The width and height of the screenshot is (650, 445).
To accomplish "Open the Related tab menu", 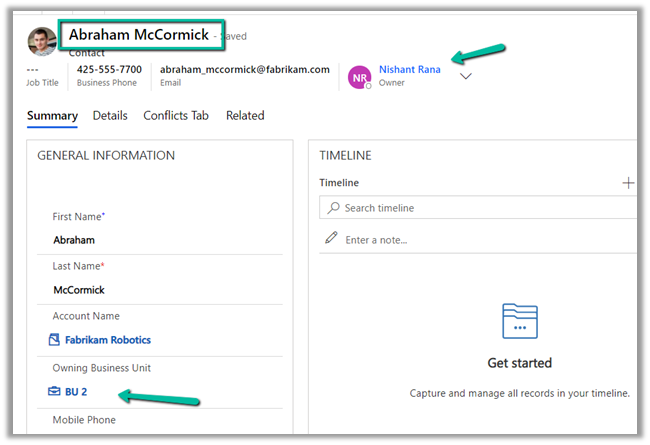I will [245, 116].
